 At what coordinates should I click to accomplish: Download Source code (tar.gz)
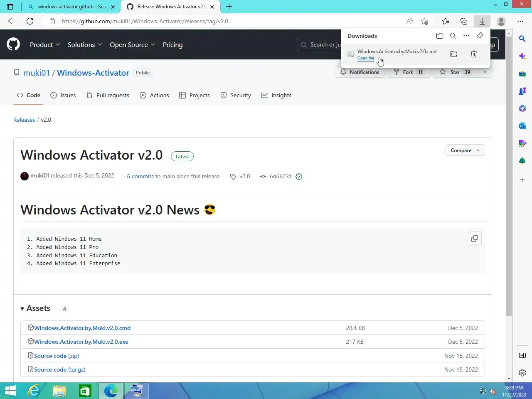(x=60, y=369)
